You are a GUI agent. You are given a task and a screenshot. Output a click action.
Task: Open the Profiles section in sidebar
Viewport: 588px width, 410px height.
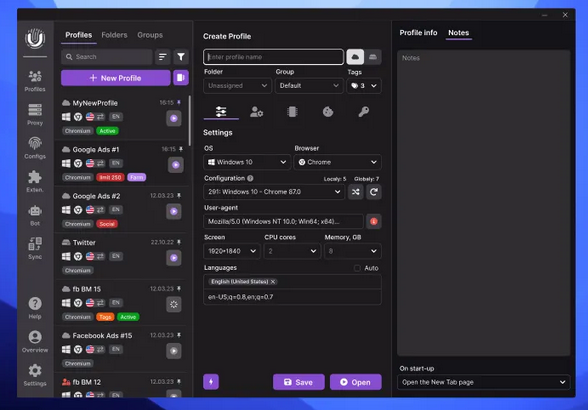pyautogui.click(x=35, y=81)
